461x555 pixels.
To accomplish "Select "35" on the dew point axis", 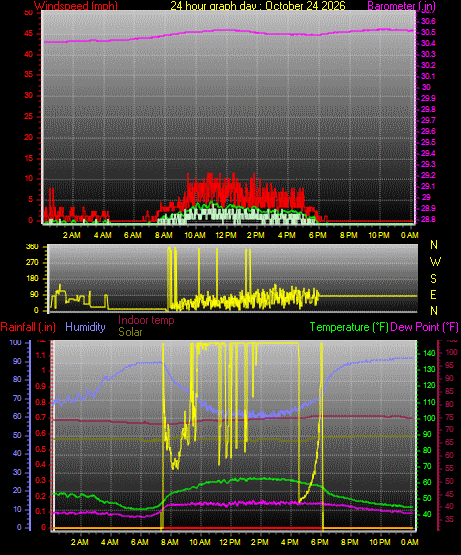I will click(x=449, y=519).
